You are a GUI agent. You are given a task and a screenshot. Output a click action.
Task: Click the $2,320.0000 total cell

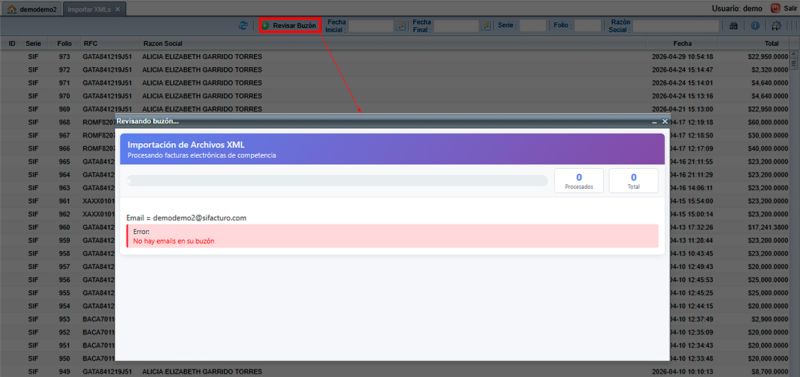coord(769,69)
